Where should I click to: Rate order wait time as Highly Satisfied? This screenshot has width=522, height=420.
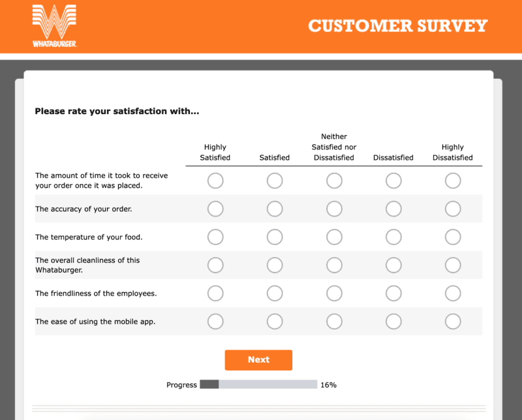pos(215,181)
